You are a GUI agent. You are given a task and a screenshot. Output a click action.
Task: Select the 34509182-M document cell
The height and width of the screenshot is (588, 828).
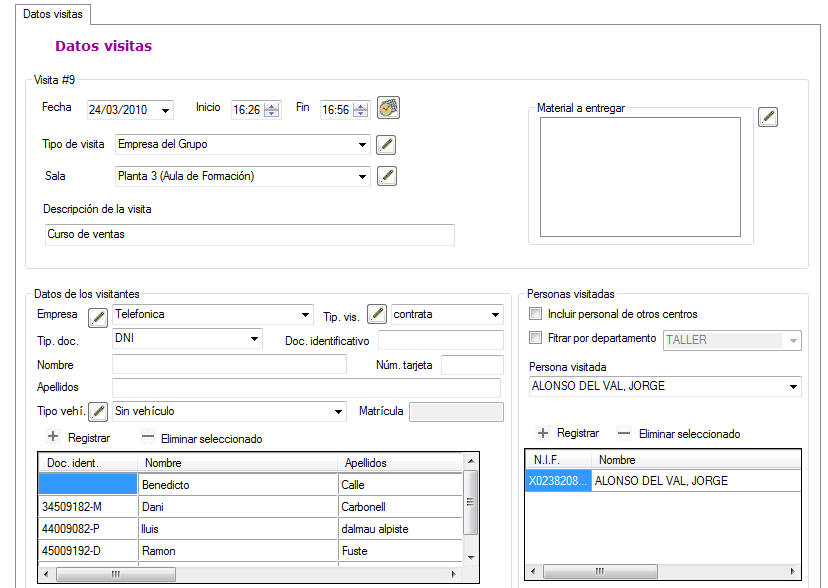tap(88, 507)
